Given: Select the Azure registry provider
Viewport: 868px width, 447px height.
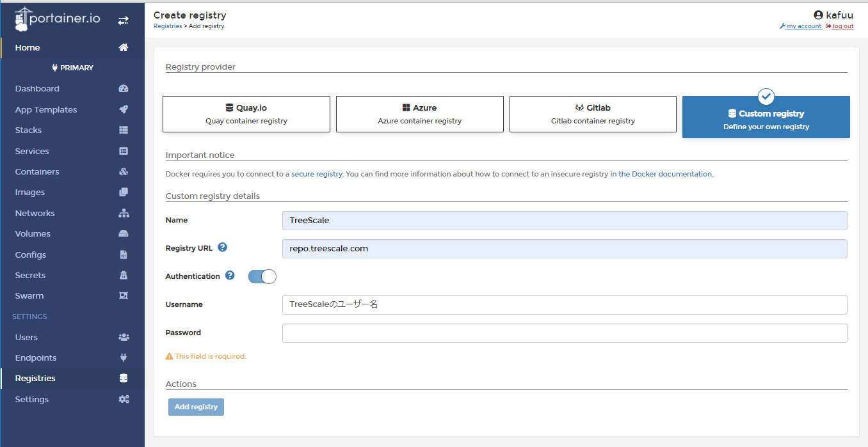Looking at the screenshot, I should point(420,114).
